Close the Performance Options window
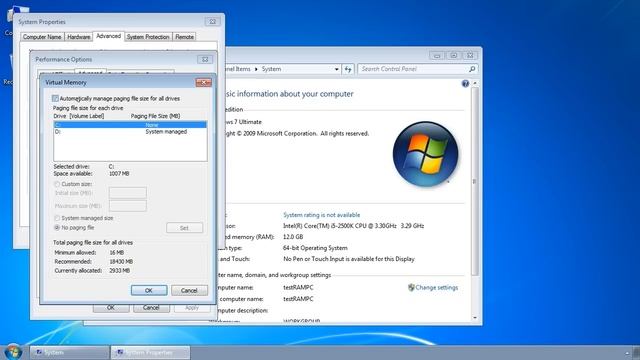640x360 pixels. click(x=205, y=60)
